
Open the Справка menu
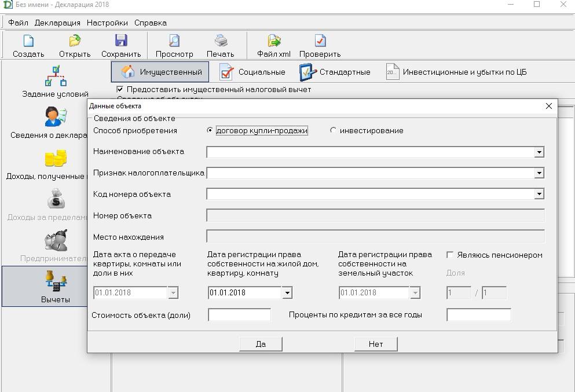pyautogui.click(x=151, y=23)
